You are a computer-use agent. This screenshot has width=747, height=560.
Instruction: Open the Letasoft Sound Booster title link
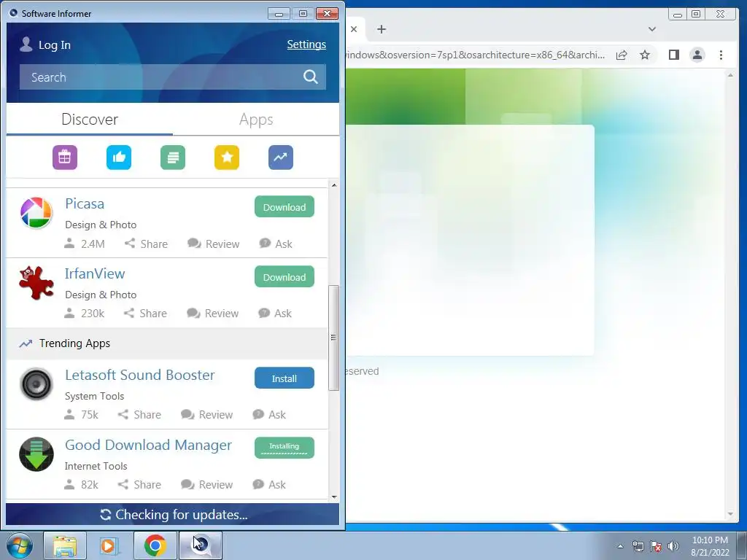pos(139,376)
